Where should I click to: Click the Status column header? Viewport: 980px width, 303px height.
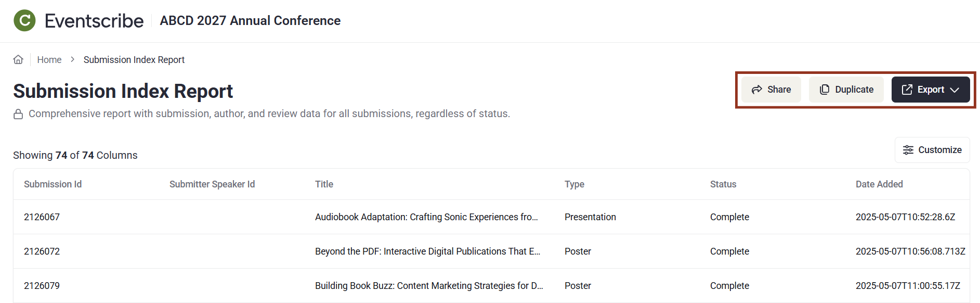point(723,184)
